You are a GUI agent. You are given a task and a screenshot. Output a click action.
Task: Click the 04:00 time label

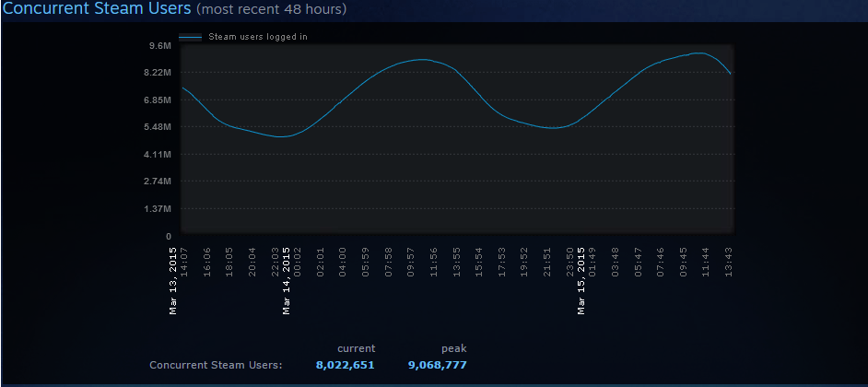tap(343, 262)
